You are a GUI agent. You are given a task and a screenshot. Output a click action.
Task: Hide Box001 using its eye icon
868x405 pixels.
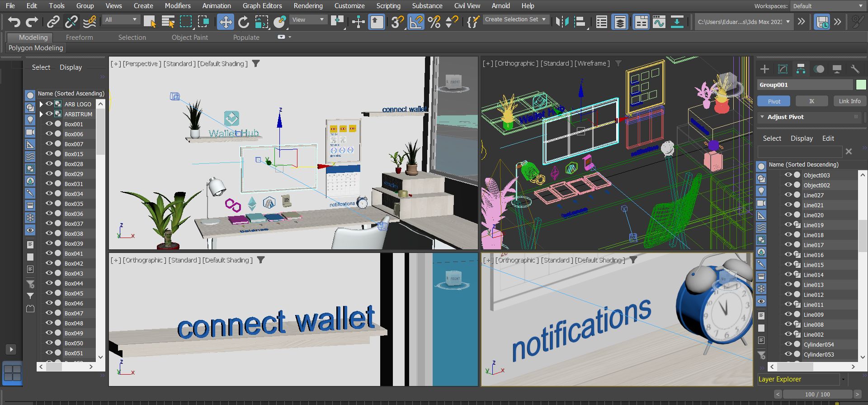(49, 124)
